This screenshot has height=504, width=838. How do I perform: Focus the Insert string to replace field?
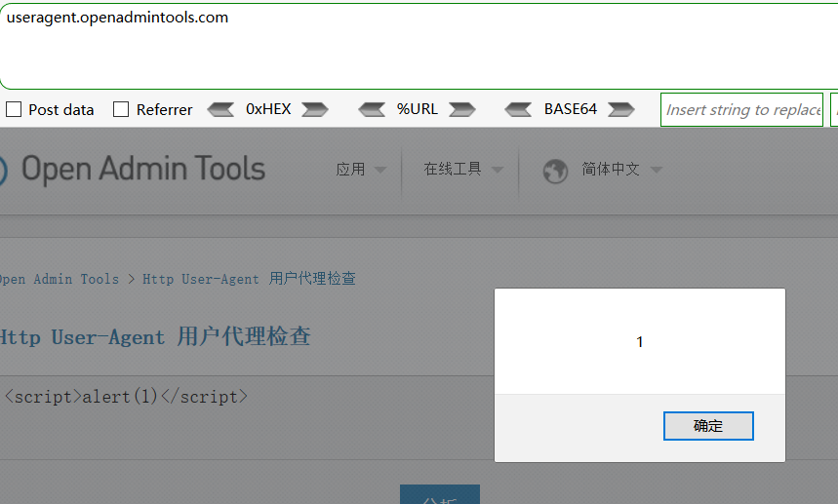(741, 109)
